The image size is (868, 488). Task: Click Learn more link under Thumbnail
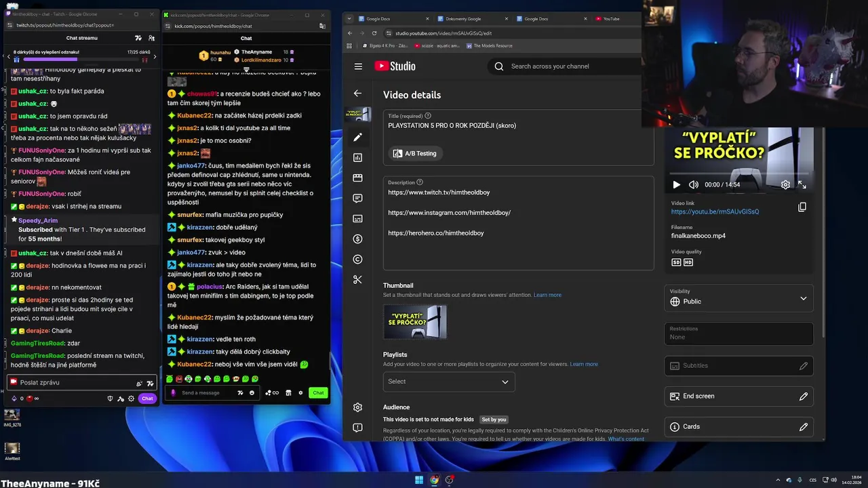click(547, 295)
